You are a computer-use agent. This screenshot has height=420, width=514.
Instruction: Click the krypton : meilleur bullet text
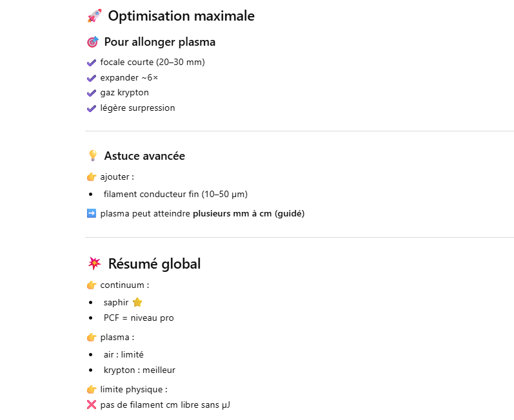pyautogui.click(x=139, y=370)
